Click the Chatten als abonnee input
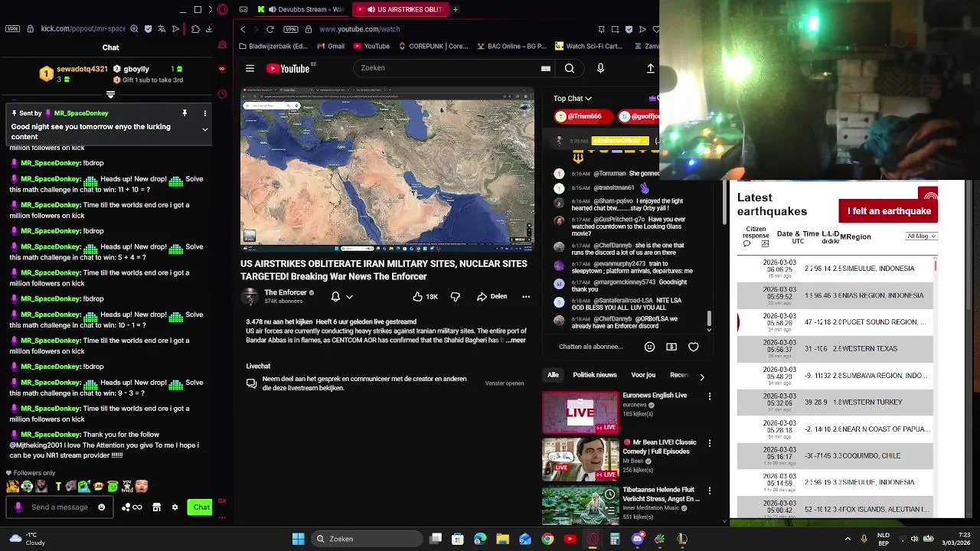The height and width of the screenshot is (551, 980). [x=590, y=347]
